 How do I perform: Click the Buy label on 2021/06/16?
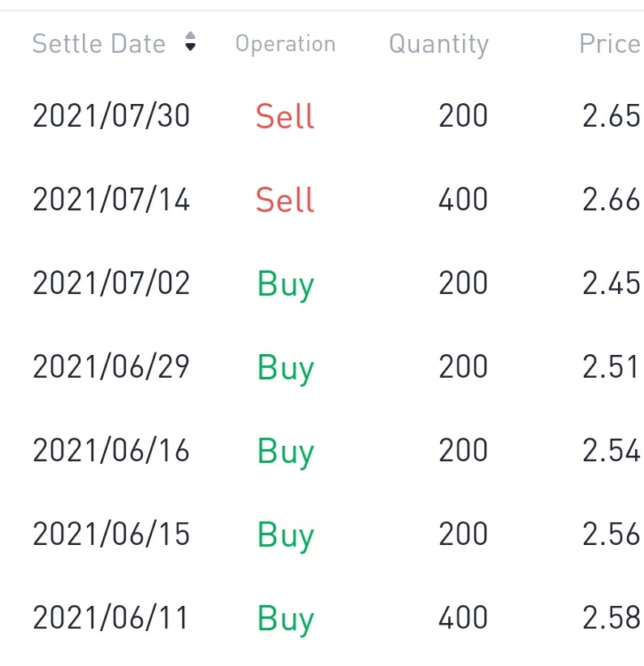(285, 452)
